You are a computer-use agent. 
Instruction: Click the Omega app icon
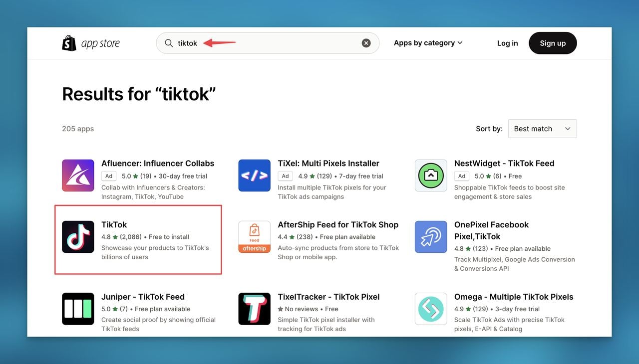[x=431, y=309]
